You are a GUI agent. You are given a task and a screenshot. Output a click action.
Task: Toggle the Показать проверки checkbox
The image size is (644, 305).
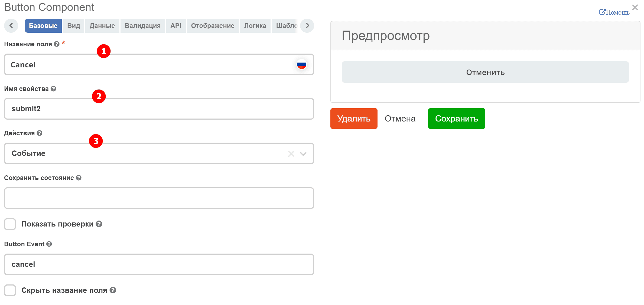pos(10,224)
